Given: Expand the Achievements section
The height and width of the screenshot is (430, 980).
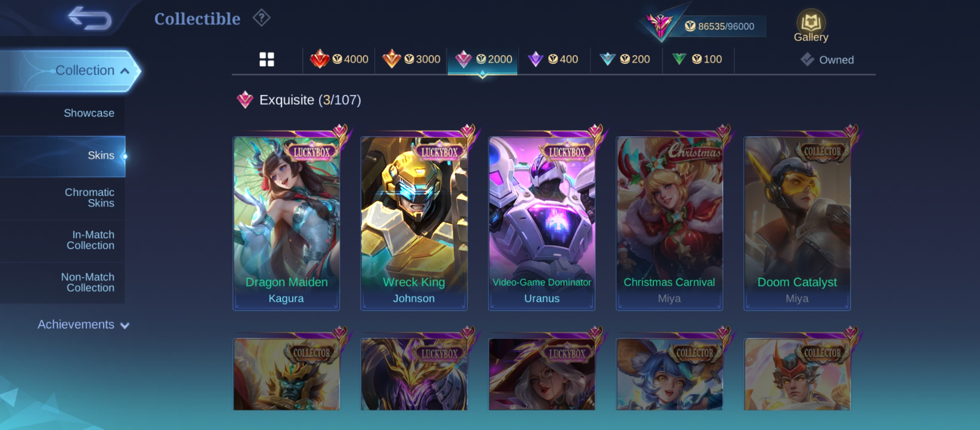Looking at the screenshot, I should coord(83,324).
